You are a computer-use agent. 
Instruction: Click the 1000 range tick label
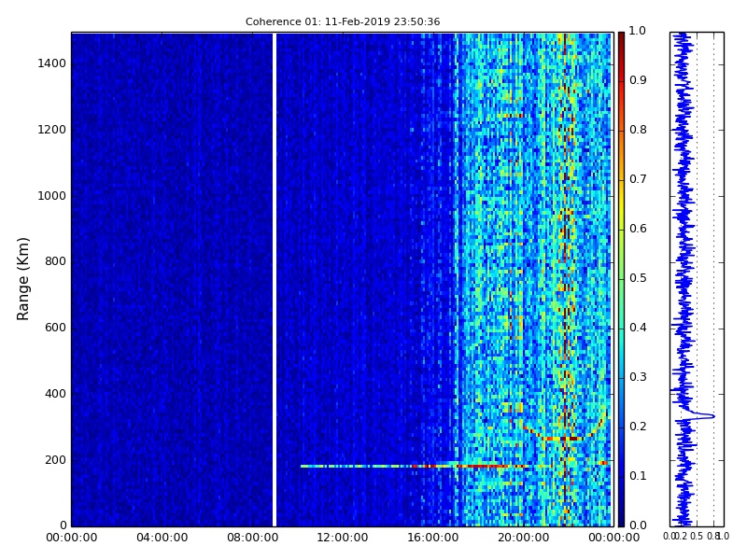[x=52, y=196]
